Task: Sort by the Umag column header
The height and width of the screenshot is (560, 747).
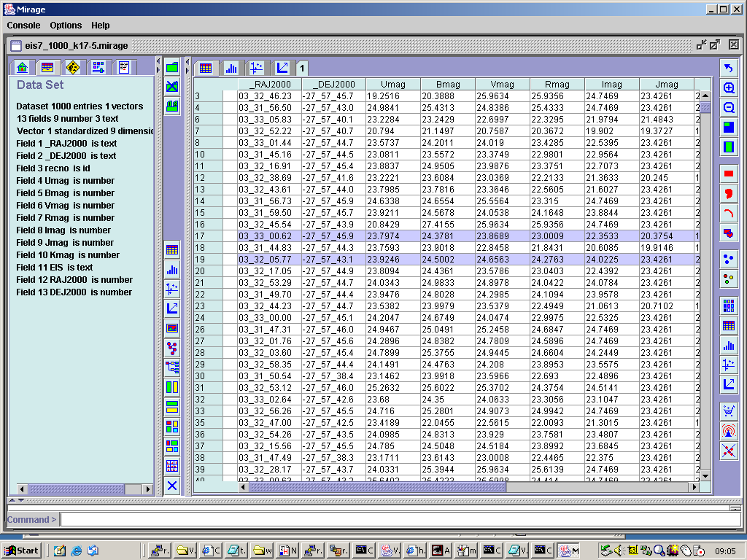Action: [x=392, y=85]
